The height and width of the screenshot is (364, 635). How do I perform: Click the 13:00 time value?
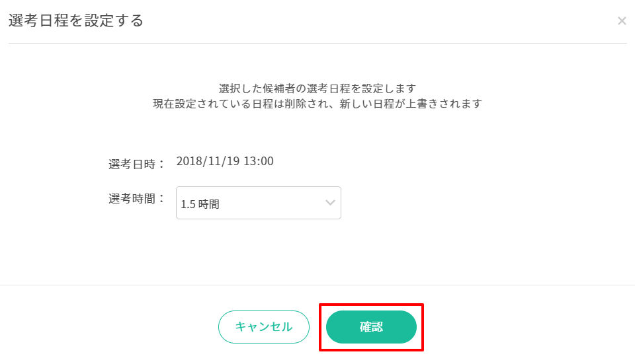[259, 161]
